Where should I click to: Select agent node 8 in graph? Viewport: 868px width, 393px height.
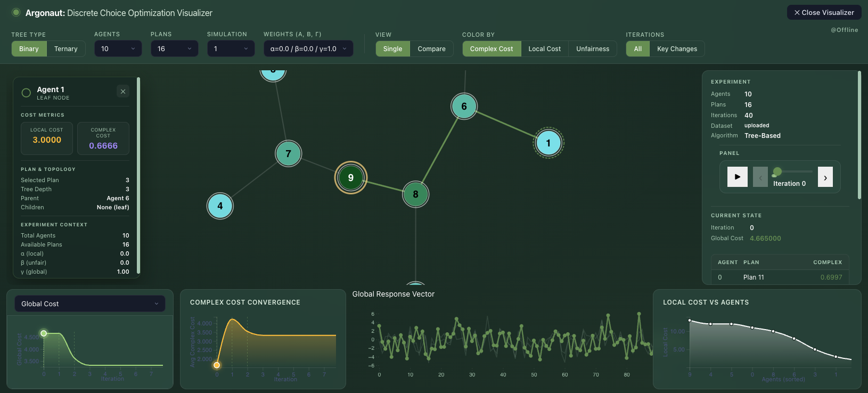tap(415, 194)
